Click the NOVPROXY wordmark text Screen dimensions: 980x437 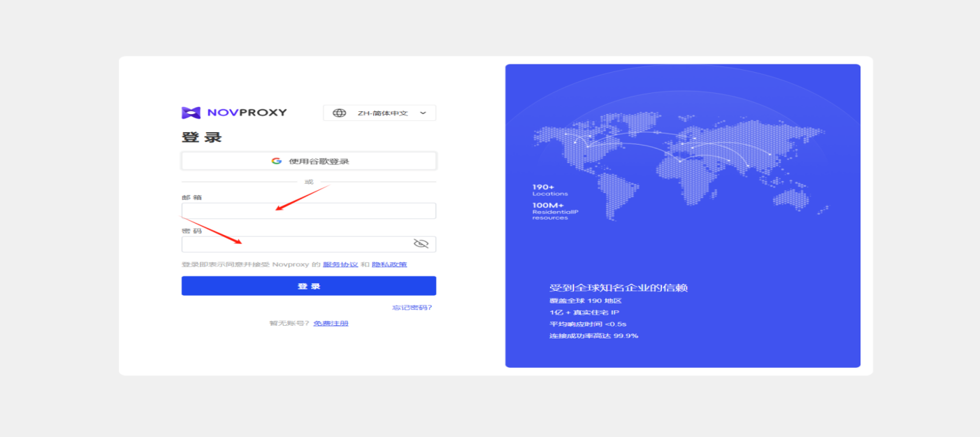tap(248, 112)
